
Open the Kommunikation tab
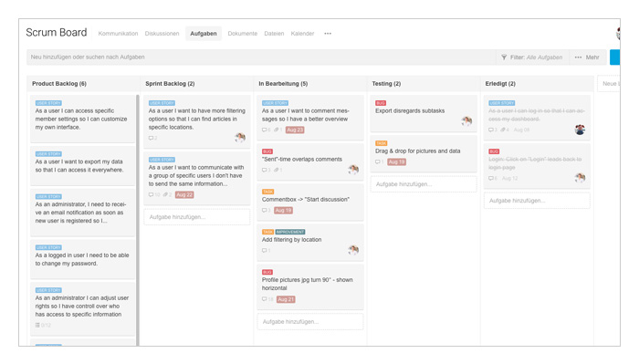118,34
